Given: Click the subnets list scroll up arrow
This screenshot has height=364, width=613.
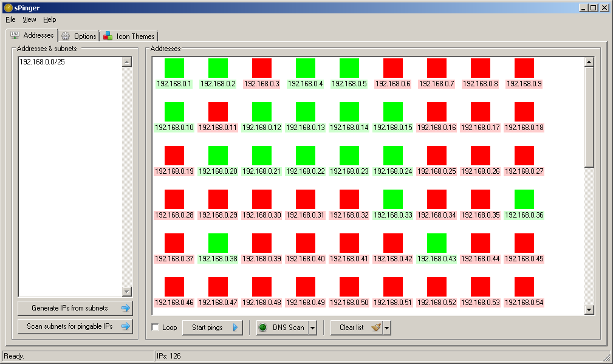Looking at the screenshot, I should [x=126, y=62].
